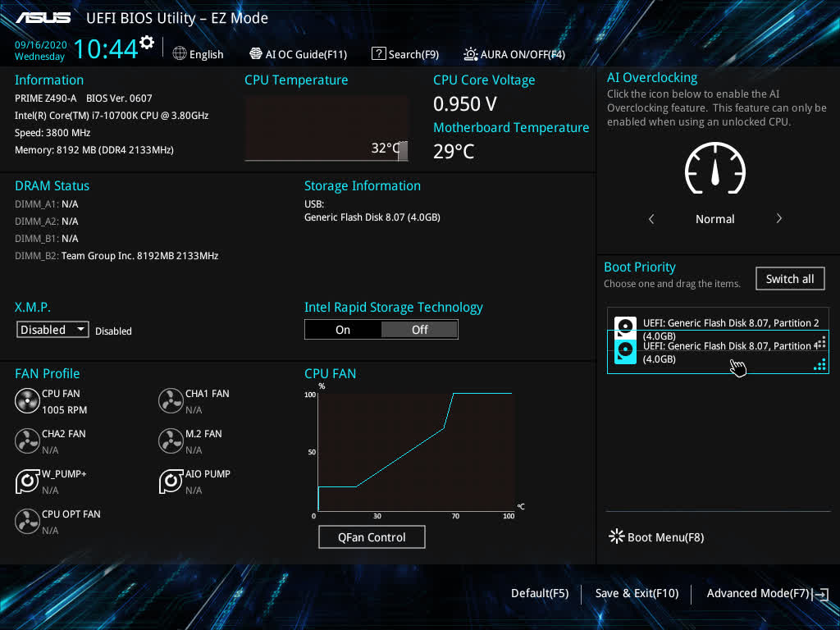840x630 pixels.
Task: Switch to Advanced Mode(F7)
Action: (757, 593)
